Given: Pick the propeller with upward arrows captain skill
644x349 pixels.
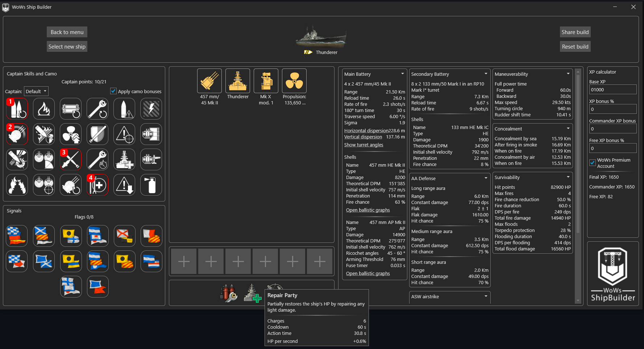Looking at the screenshot, I should pyautogui.click(x=70, y=134).
